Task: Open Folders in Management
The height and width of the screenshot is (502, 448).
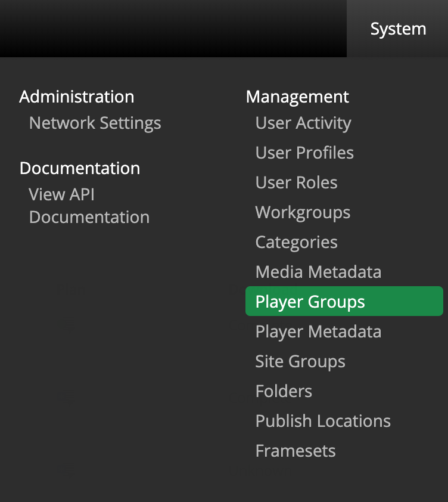Action: pyautogui.click(x=284, y=391)
